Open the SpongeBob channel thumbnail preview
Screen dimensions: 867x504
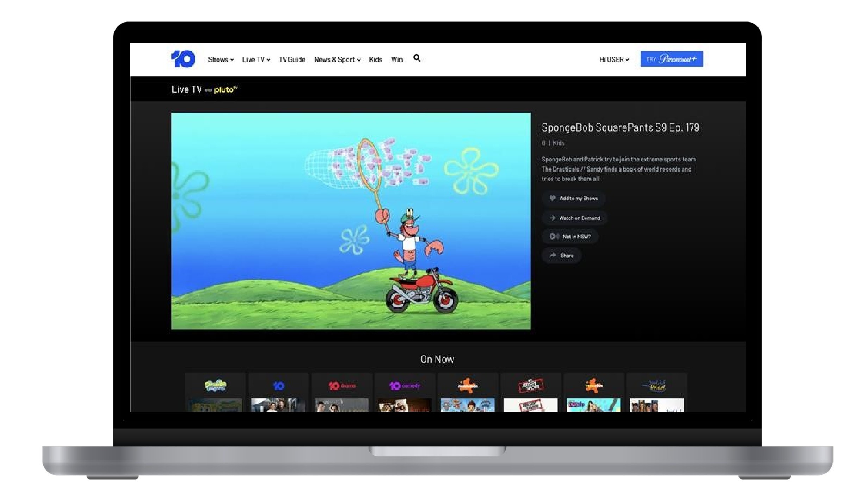(216, 405)
